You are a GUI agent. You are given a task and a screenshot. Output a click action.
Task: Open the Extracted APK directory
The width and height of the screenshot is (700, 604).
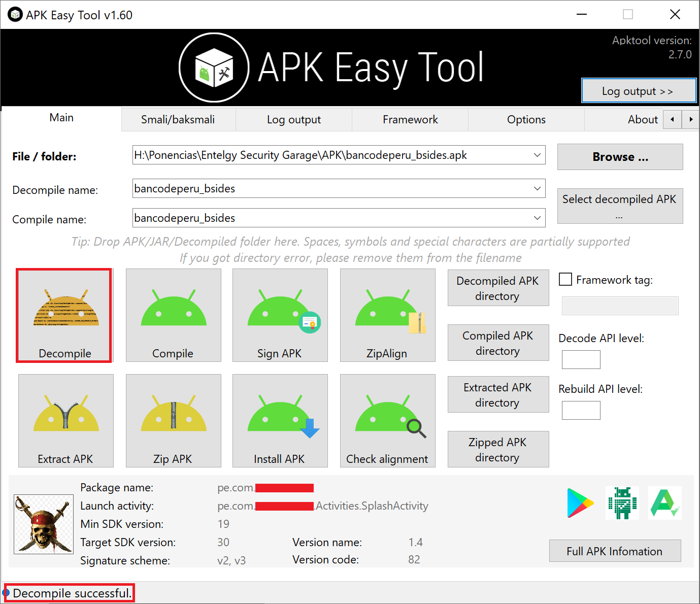pyautogui.click(x=498, y=394)
